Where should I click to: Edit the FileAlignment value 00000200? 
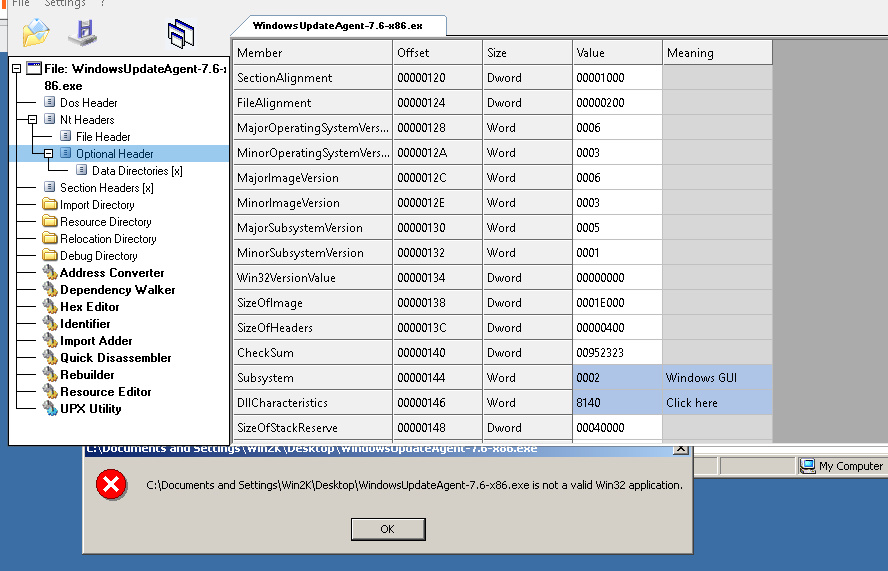[x=617, y=103]
